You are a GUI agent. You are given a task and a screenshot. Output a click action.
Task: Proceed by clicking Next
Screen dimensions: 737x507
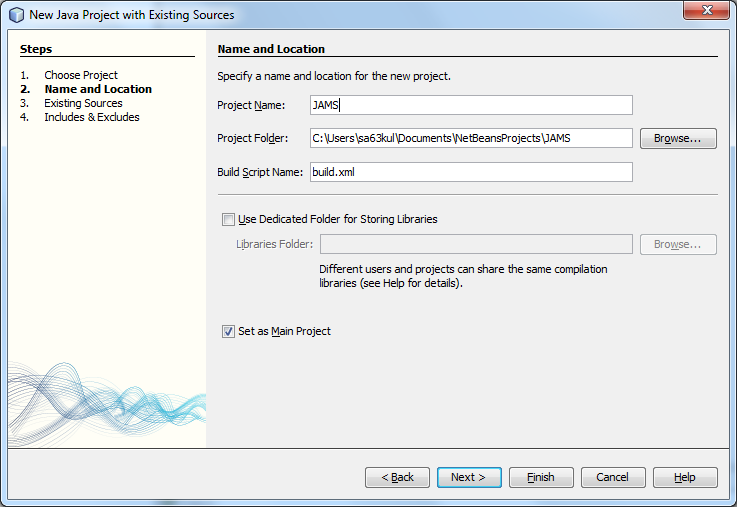(468, 477)
